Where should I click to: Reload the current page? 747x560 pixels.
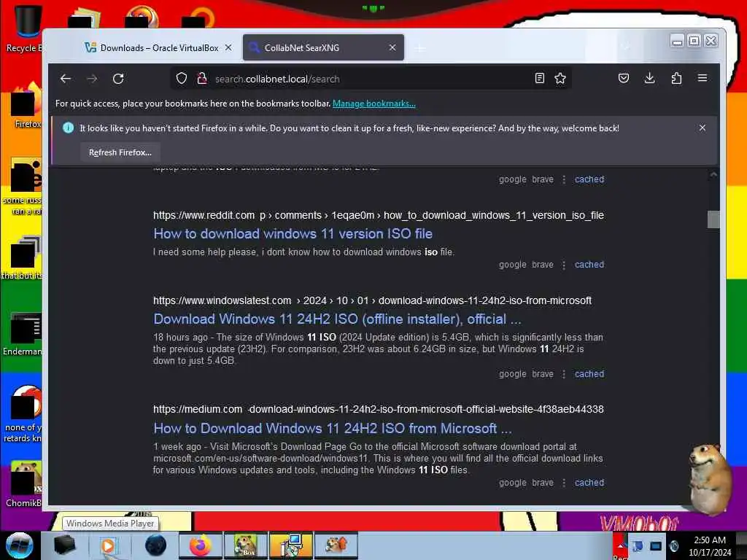[x=118, y=79]
